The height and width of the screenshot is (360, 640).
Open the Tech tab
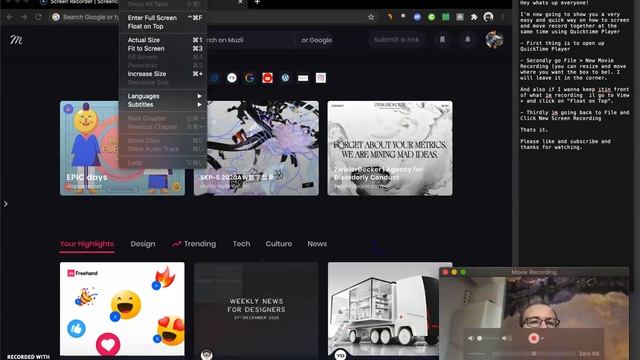(241, 244)
